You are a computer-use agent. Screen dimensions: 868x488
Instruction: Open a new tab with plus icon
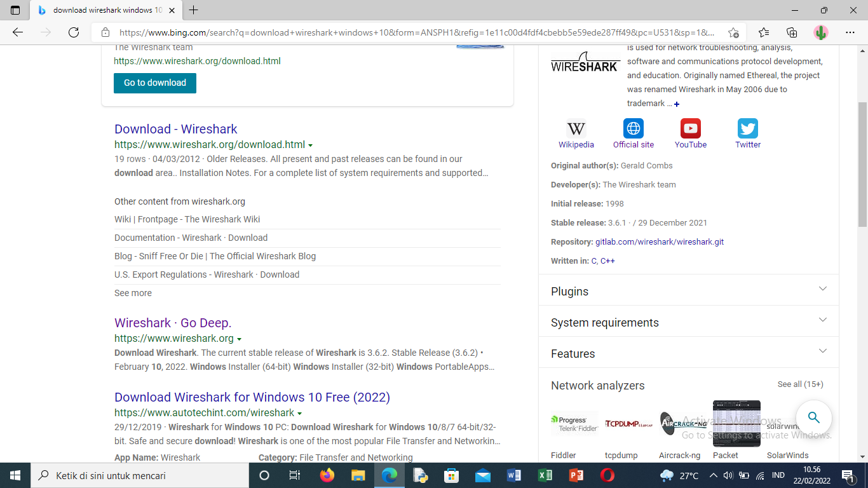click(194, 10)
